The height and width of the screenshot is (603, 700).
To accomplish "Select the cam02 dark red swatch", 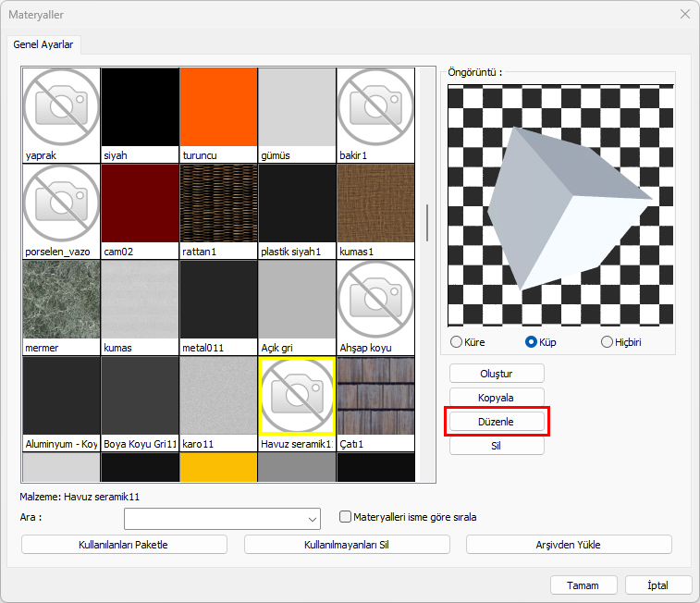I will pos(140,203).
